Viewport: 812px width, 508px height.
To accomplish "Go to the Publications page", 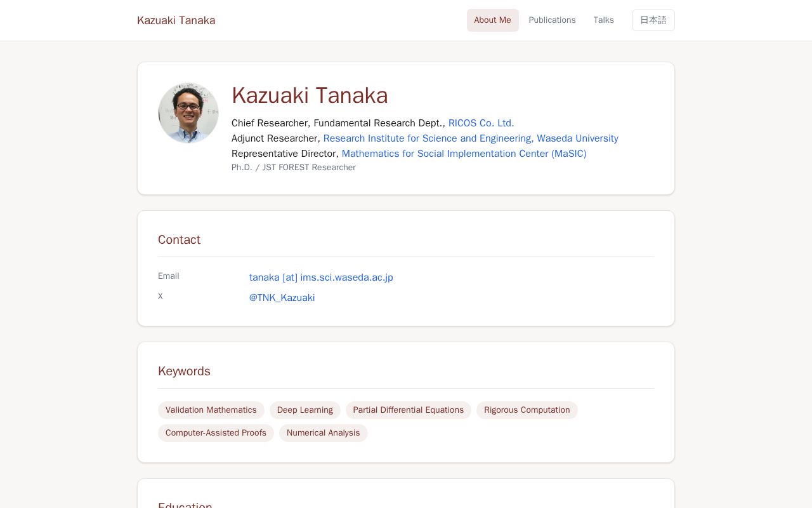I will [552, 20].
